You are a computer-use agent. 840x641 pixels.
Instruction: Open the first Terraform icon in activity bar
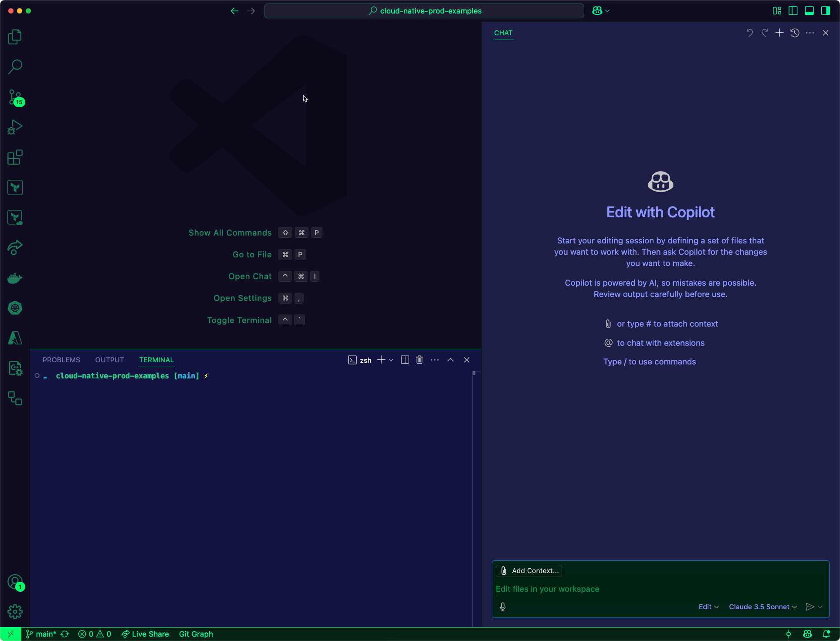pyautogui.click(x=15, y=188)
